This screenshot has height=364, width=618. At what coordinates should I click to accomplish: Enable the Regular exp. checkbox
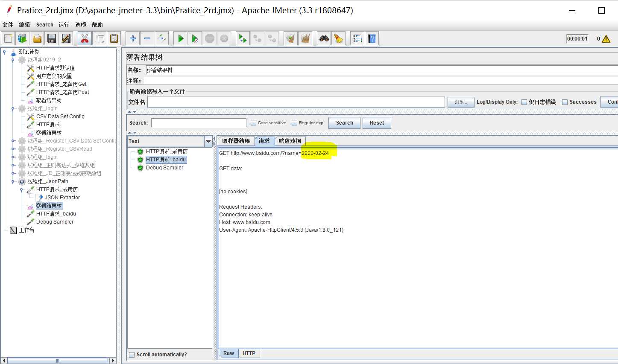294,123
